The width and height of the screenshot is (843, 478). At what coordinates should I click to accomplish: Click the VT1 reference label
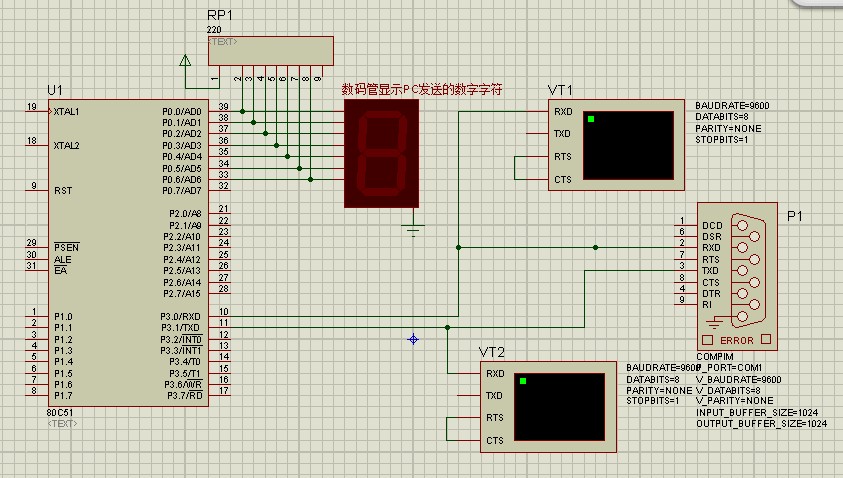(560, 90)
